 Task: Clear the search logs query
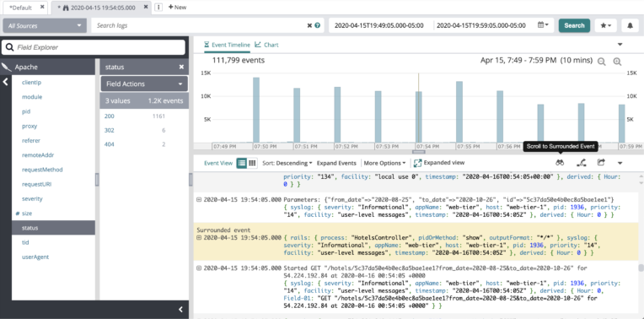click(x=309, y=25)
